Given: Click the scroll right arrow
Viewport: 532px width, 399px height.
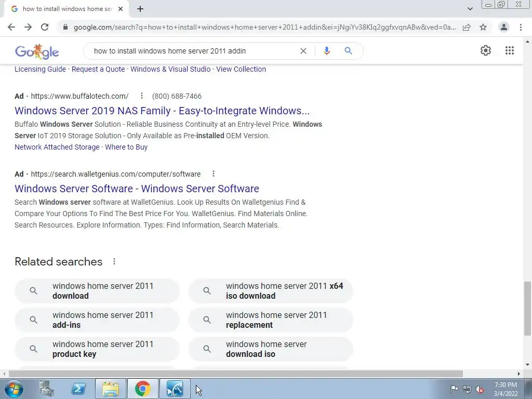Looking at the screenshot, I should [519, 374].
